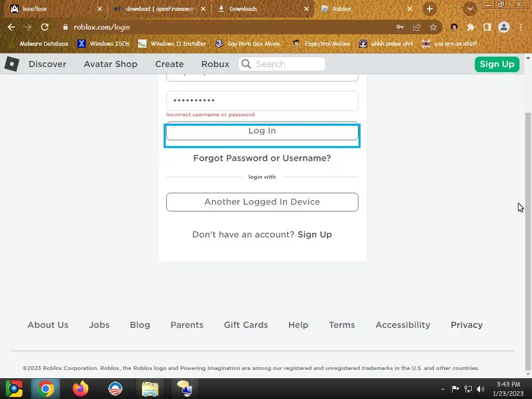This screenshot has width=532, height=399.
Task: Toggle the browser side panel icon
Action: click(x=487, y=27)
